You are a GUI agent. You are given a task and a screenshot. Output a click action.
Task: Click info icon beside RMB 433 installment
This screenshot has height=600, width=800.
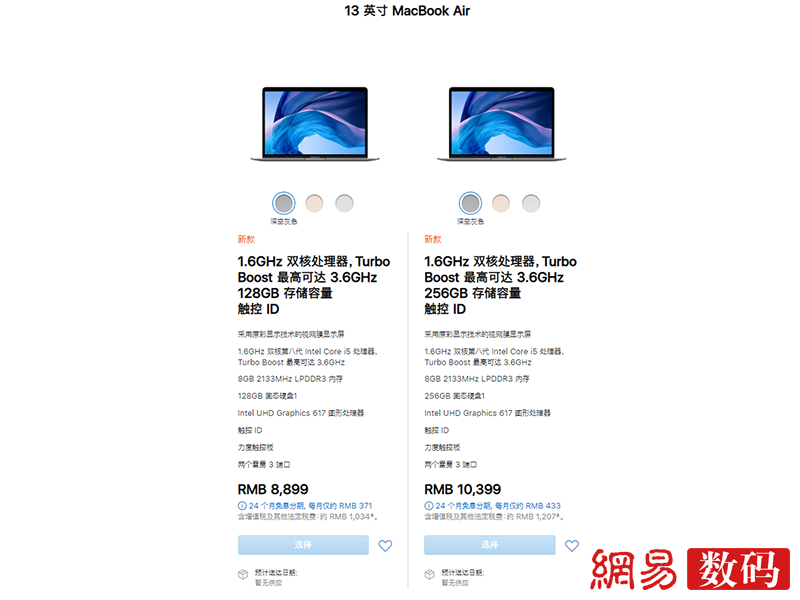tap(429, 506)
